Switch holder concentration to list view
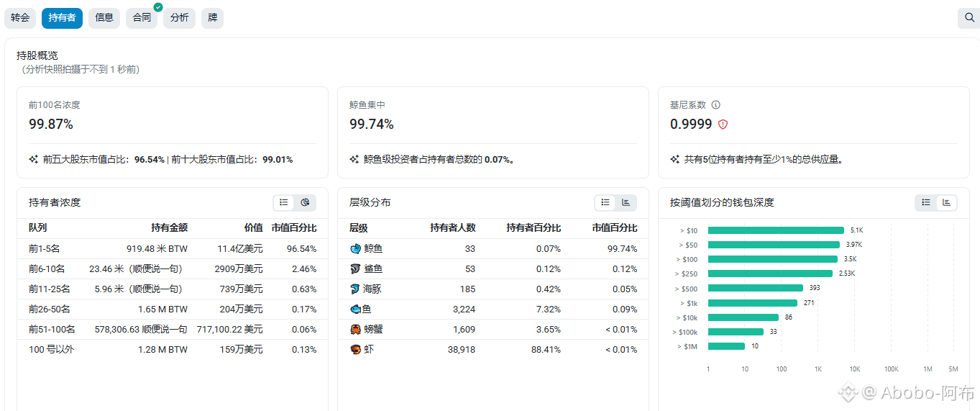980x411 pixels. (x=284, y=203)
